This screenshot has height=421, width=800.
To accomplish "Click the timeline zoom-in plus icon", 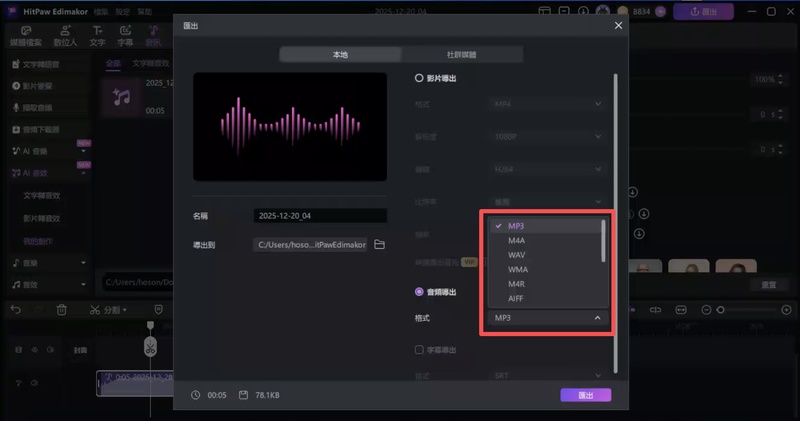I will click(786, 310).
